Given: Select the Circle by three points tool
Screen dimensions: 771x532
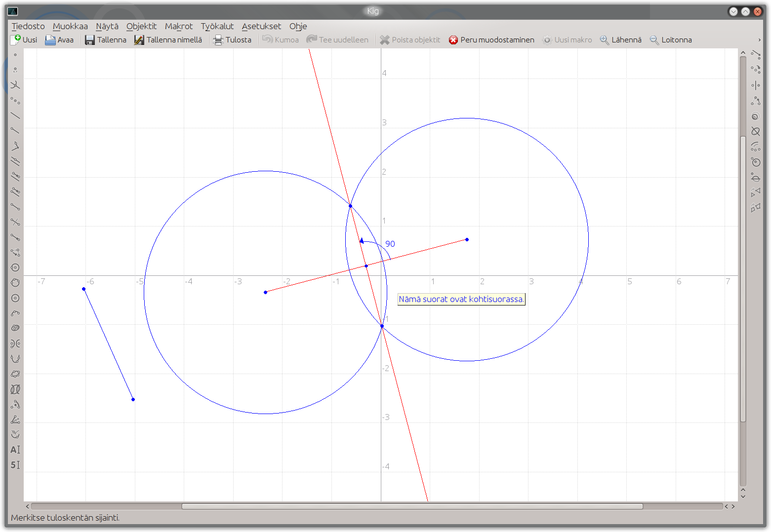Looking at the screenshot, I should [x=15, y=283].
